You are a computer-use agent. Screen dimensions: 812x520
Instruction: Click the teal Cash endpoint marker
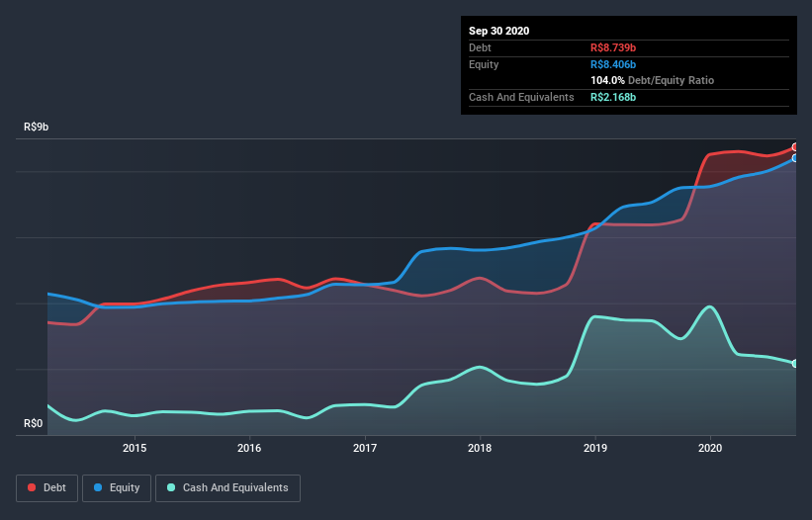[795, 364]
